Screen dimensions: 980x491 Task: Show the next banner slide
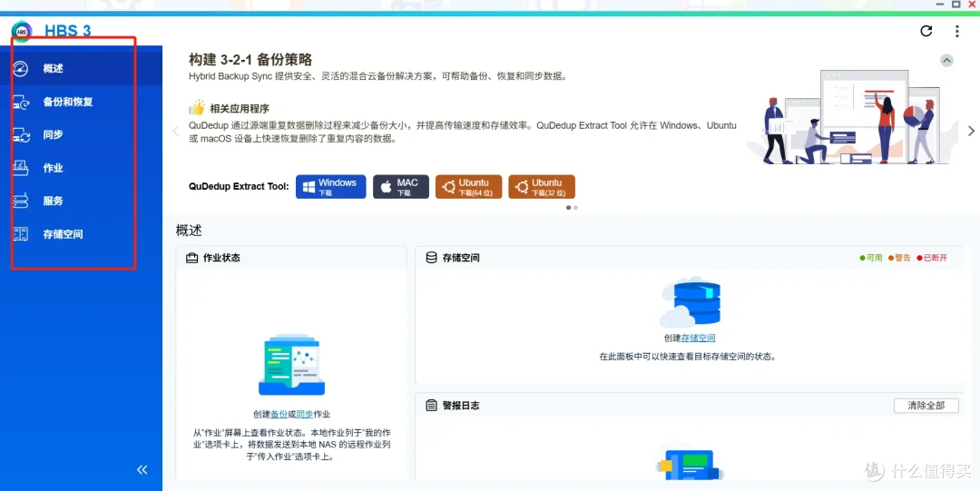pos(971,131)
